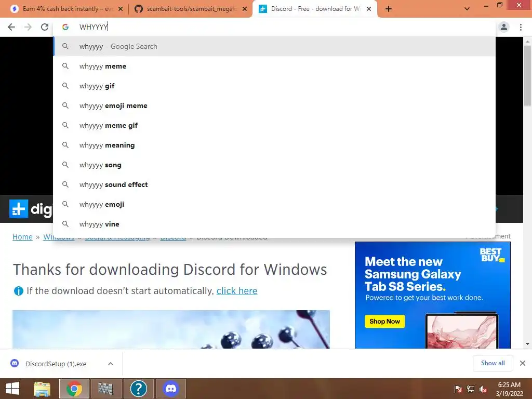Click the info icon beside download notice
Image resolution: width=532 pixels, height=399 pixels.
pyautogui.click(x=18, y=291)
